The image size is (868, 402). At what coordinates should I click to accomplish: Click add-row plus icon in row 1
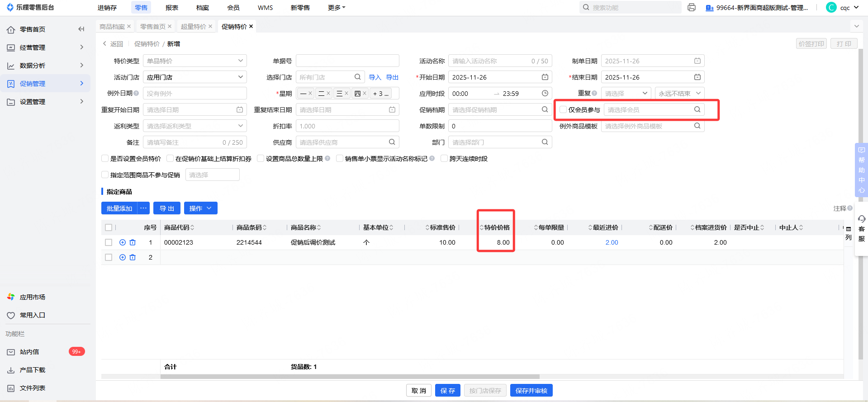[123, 243]
